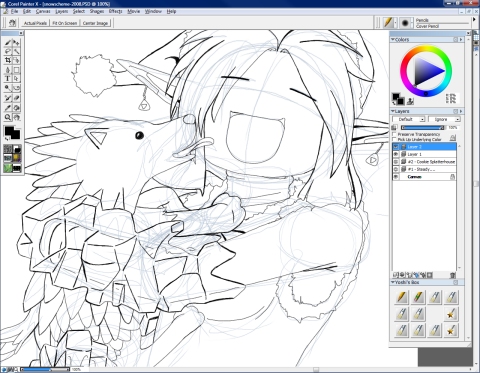This screenshot has width=480, height=373.
Task: Open the Paper selector in the toolbox
Action: (8, 149)
